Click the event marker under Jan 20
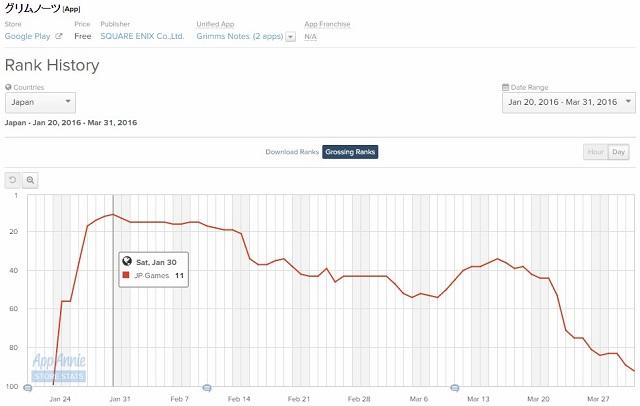 (28, 387)
